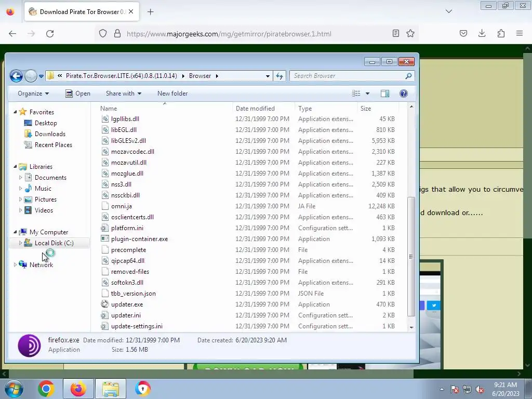The image size is (532, 399).
Task: Click file list scroll down arrow
Action: (x=411, y=327)
